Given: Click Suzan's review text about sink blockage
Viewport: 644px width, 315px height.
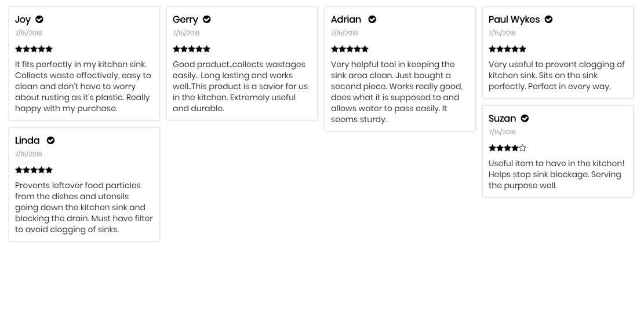Looking at the screenshot, I should click(x=556, y=174).
